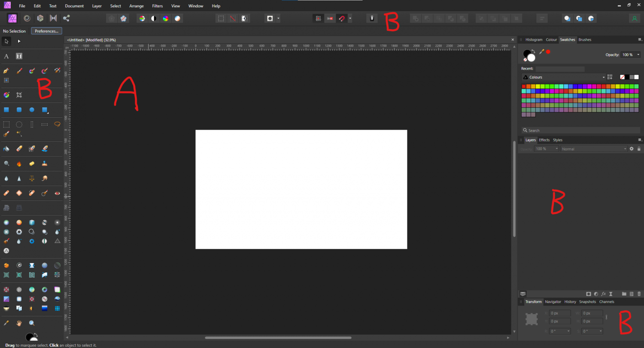Select the View hand tool
This screenshot has height=348, width=644.
(19, 323)
